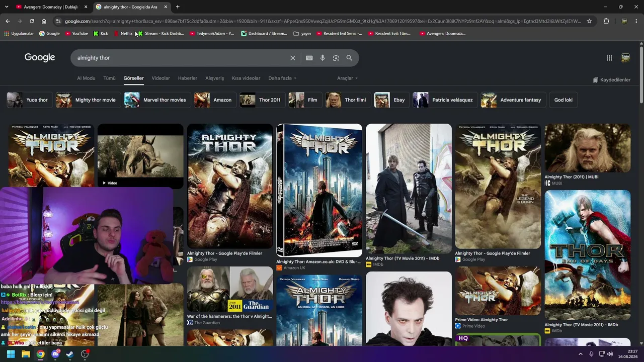Launch File Explorer from the taskbar
Image resolution: width=644 pixels, height=362 pixels.
pyautogui.click(x=26, y=354)
